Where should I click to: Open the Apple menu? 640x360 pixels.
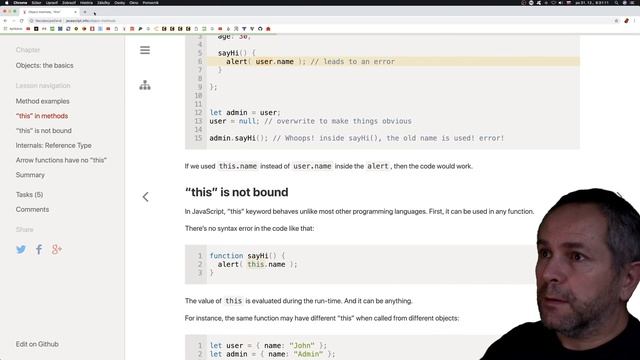click(7, 3)
